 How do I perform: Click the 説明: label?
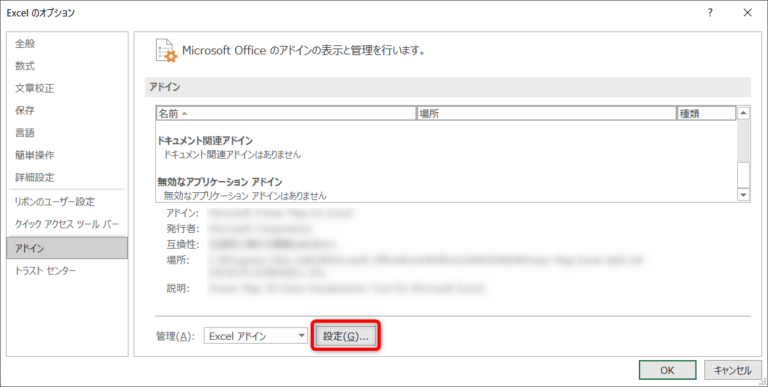pos(178,288)
